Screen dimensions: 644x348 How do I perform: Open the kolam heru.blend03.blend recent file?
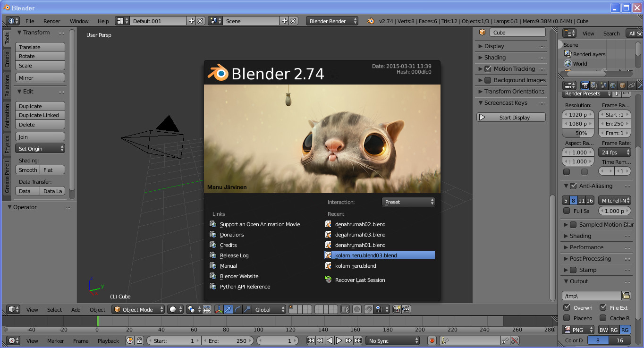(x=380, y=255)
